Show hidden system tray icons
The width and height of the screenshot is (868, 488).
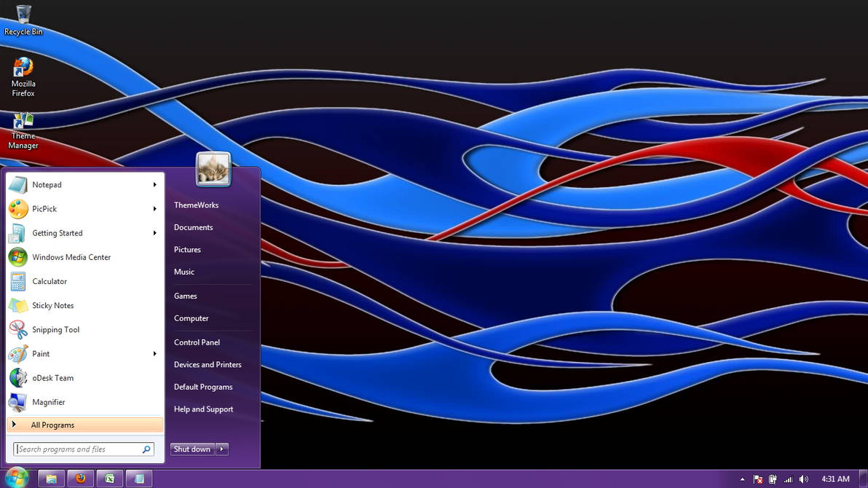point(742,479)
